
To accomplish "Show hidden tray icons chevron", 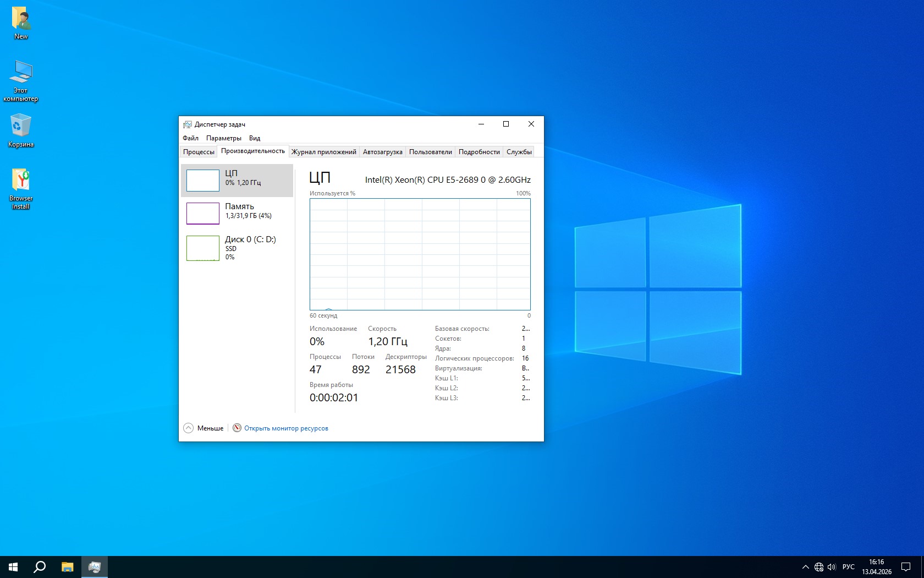I will point(806,567).
